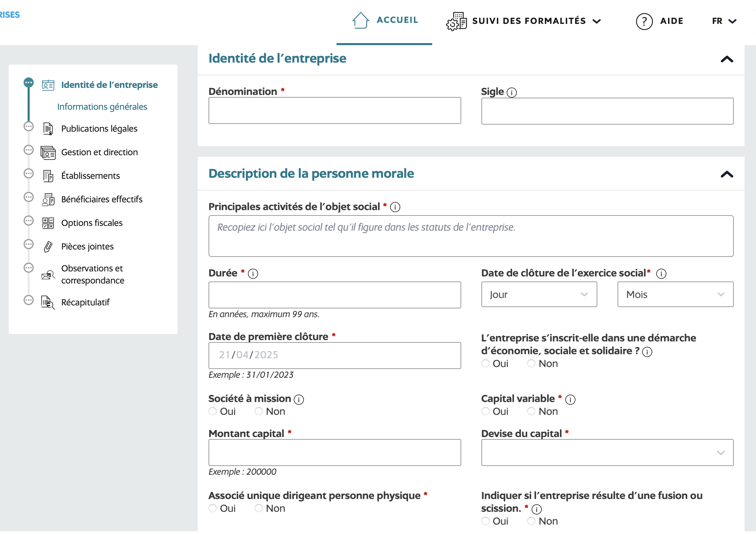Click the Dénomination input field
This screenshot has width=756, height=534.
tap(335, 111)
